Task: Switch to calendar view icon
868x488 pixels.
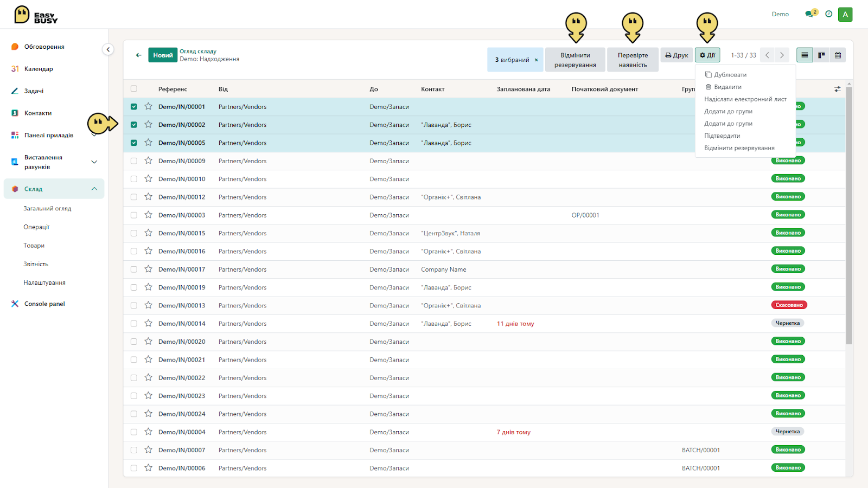Action: tap(838, 55)
